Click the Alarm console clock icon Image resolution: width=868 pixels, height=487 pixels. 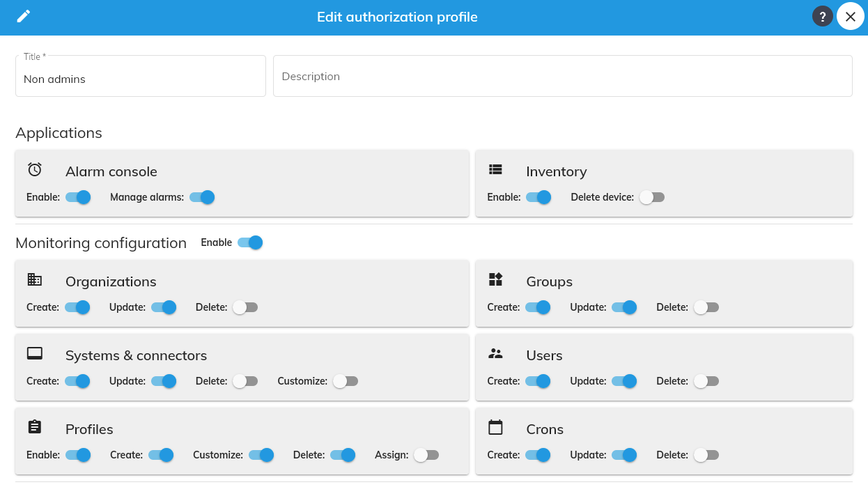click(35, 169)
